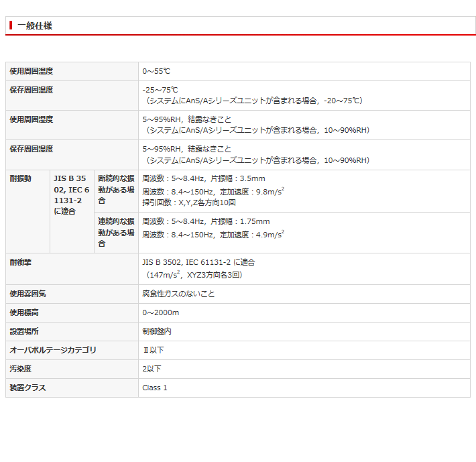Select the 使用標高 row label
The width and height of the screenshot is (476, 462).
24,312
